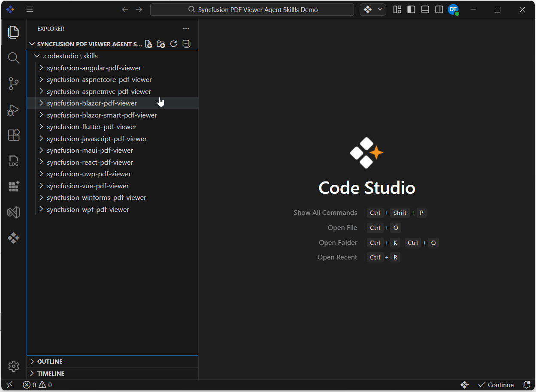Click the search box in title bar
This screenshot has width=536, height=392.
252,9
